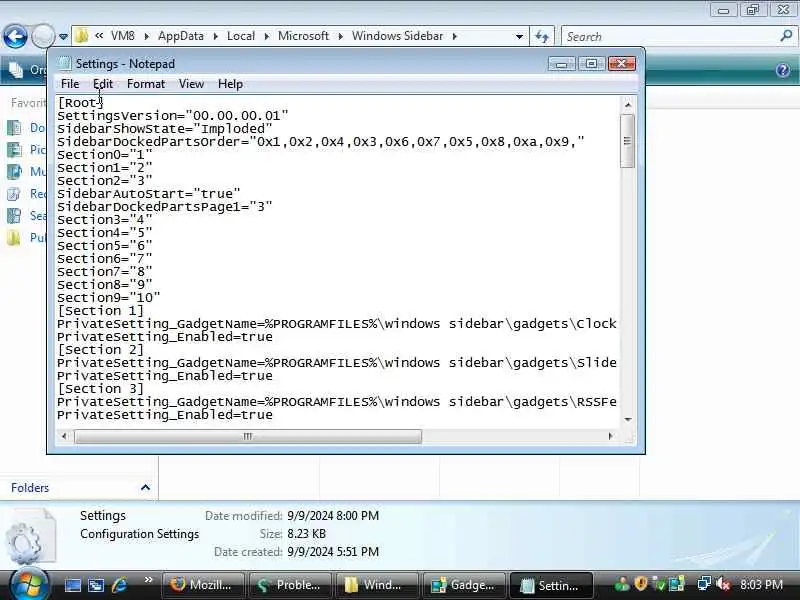Click the security shield tray icon
The width and height of the screenshot is (800, 600).
(x=641, y=584)
